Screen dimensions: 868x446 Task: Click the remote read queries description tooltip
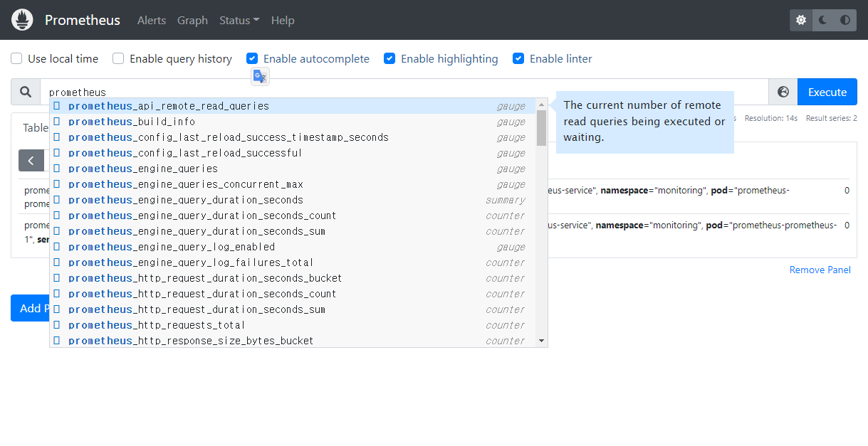point(644,122)
